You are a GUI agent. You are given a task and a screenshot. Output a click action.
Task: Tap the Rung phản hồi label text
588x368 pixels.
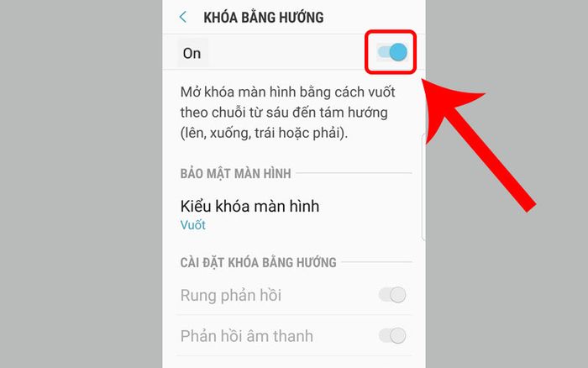point(231,295)
